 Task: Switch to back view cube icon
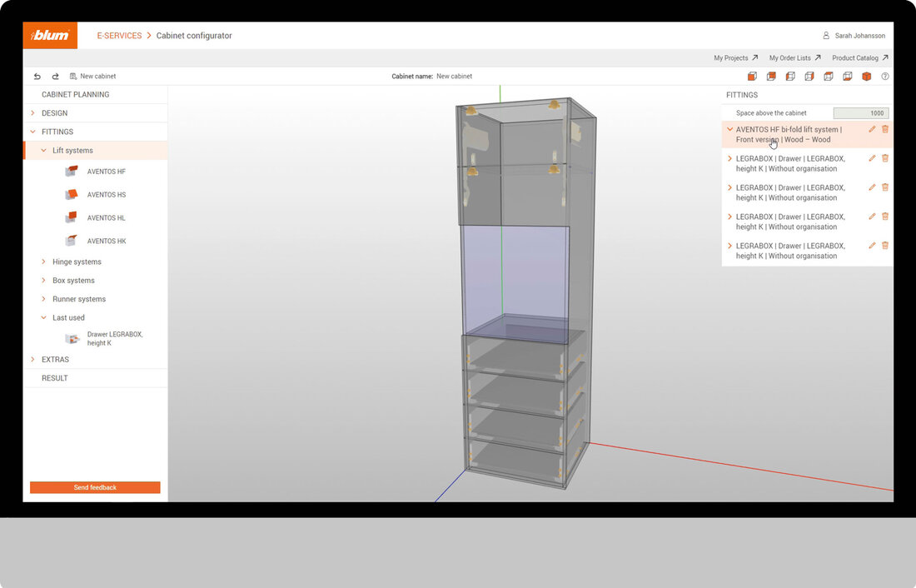click(x=771, y=76)
